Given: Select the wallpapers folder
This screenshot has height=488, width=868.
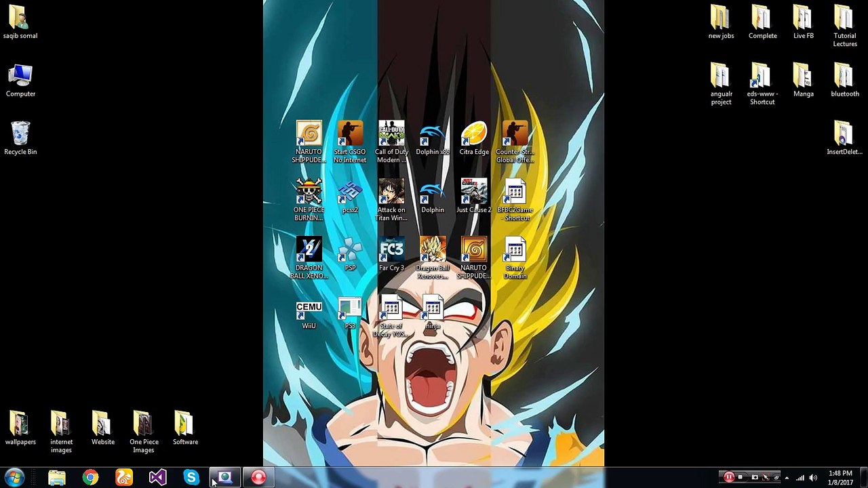Looking at the screenshot, I should click(x=20, y=428).
